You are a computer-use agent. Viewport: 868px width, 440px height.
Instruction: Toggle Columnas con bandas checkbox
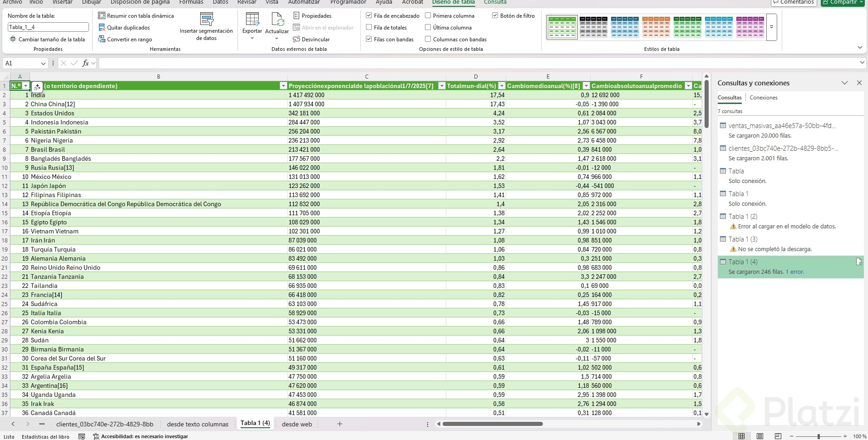coord(428,40)
